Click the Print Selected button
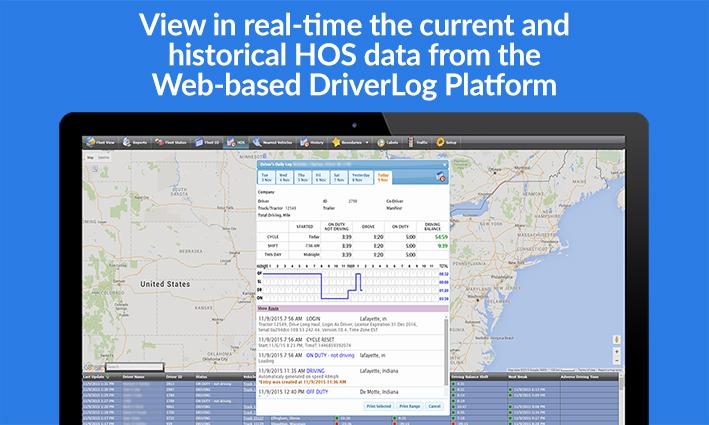 (x=378, y=406)
